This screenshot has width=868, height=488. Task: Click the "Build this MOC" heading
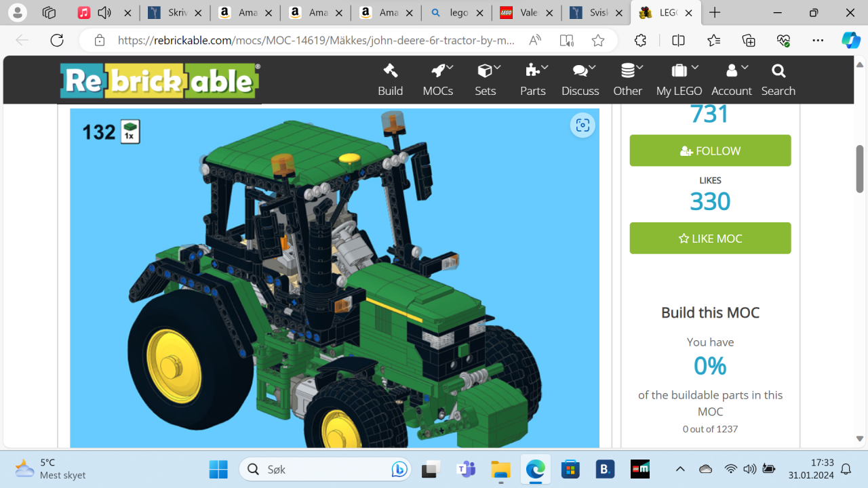(x=710, y=312)
